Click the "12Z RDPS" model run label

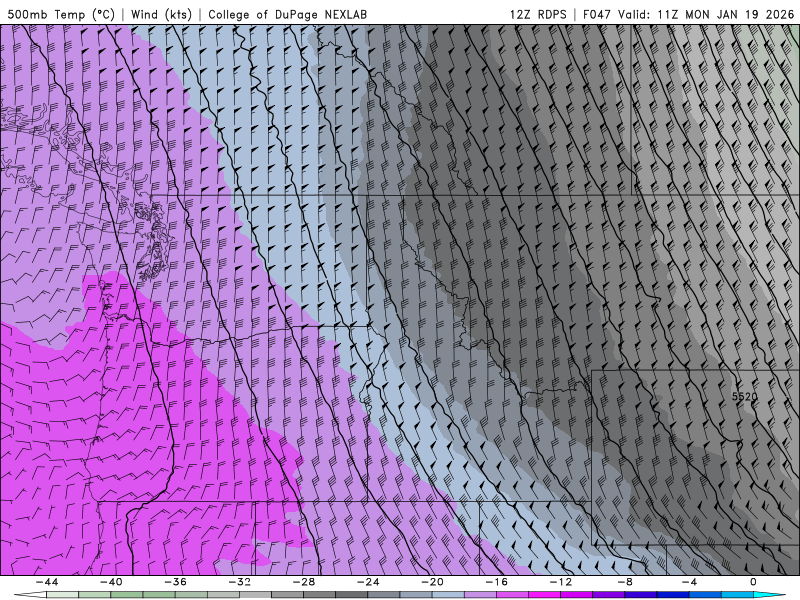[x=538, y=14]
